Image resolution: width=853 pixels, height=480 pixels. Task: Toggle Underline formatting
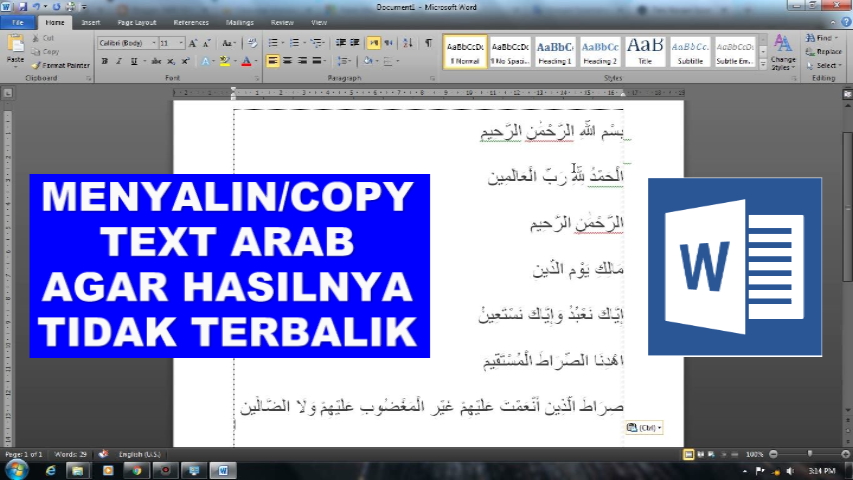[x=134, y=61]
